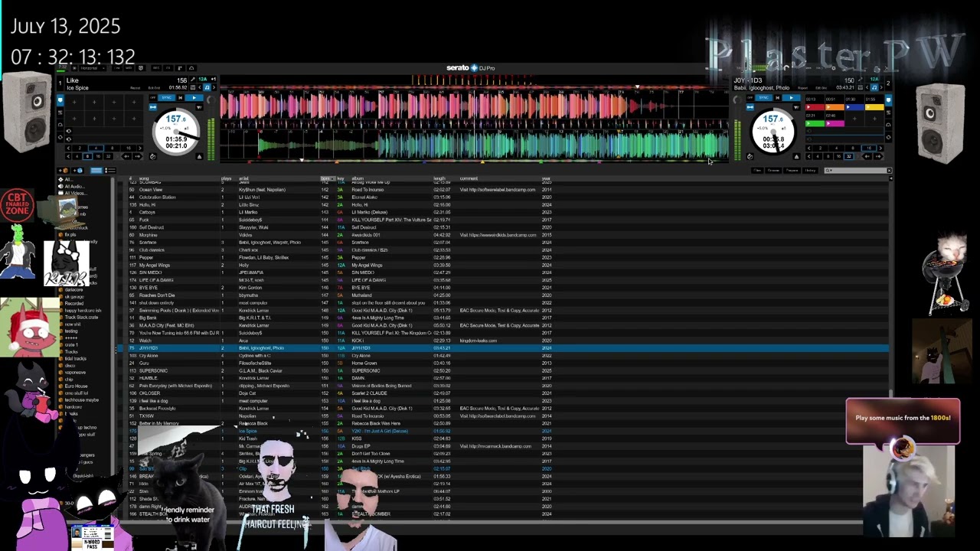Viewport: 980px width, 551px height.
Task: Turn sync OFF on the J0Y 1D3 deck
Action: click(750, 98)
